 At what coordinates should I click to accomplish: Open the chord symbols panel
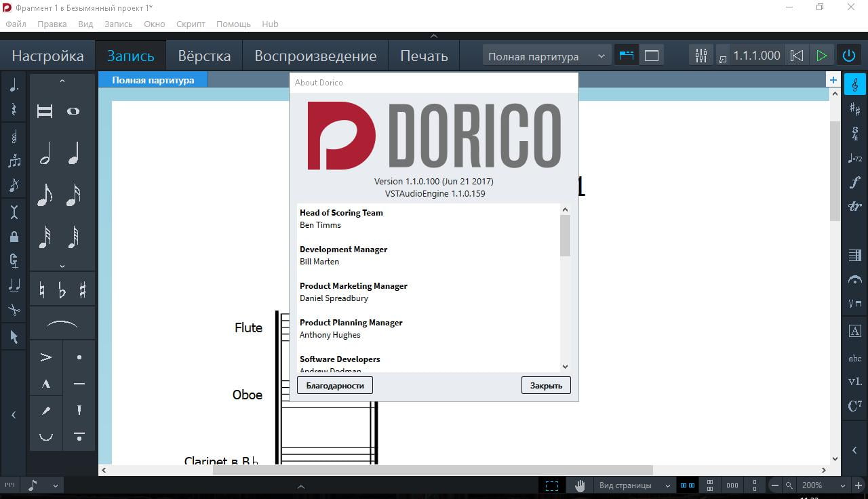[x=855, y=406]
